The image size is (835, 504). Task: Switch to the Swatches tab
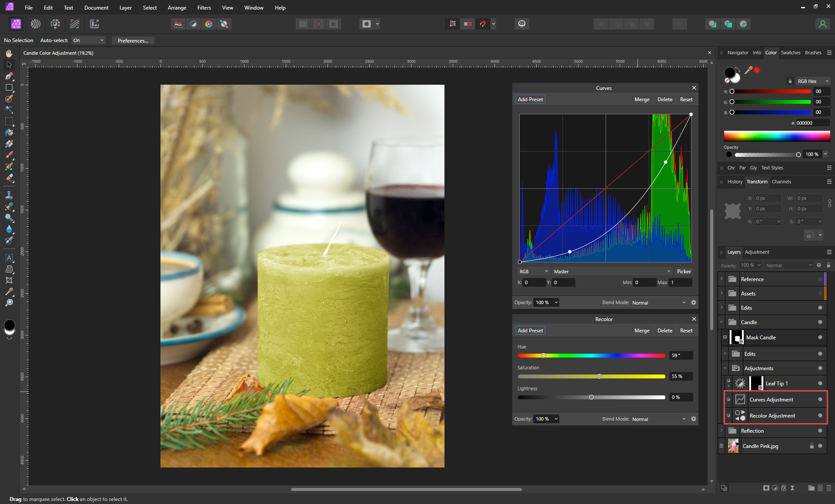790,53
